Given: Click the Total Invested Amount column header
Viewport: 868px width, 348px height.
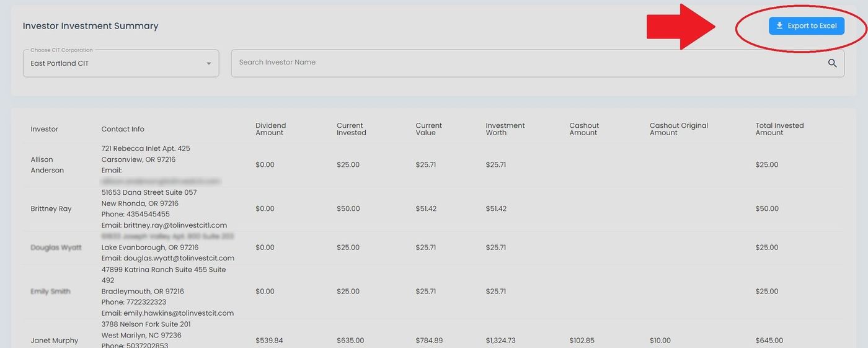Looking at the screenshot, I should (779, 129).
